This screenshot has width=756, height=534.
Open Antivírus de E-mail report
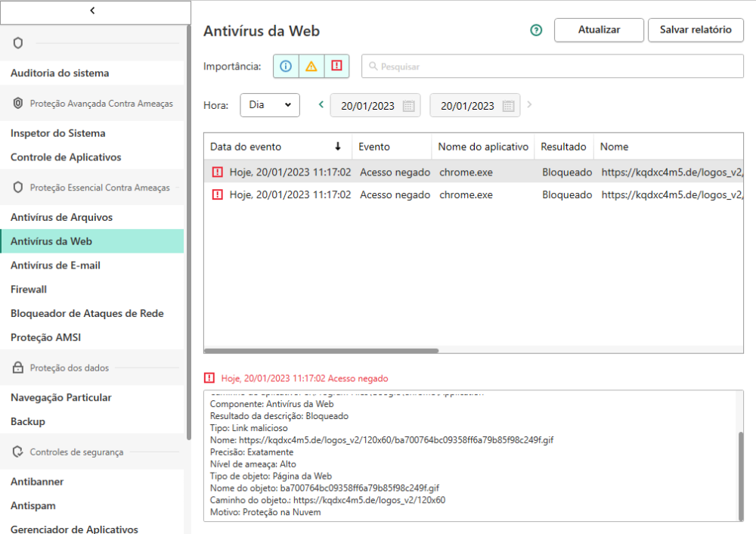point(91,265)
